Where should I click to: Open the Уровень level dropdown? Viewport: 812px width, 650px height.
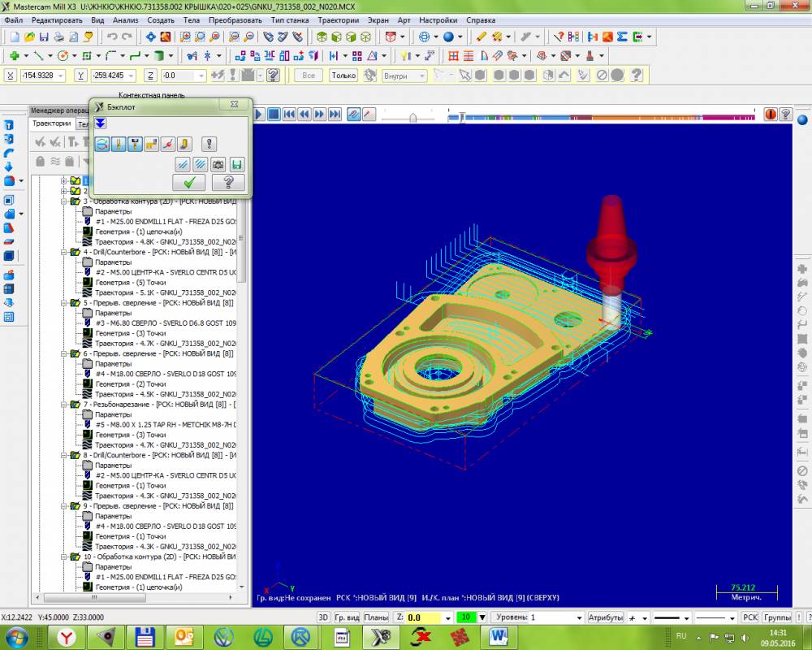pos(580,617)
